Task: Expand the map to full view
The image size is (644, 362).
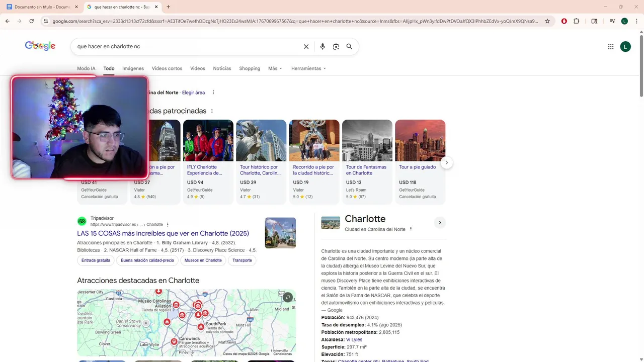Action: [x=287, y=297]
